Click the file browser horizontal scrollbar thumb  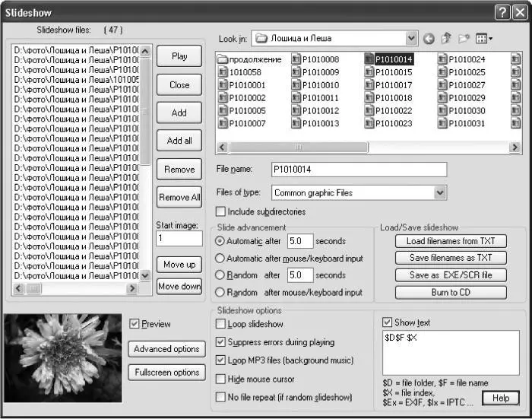299,148
